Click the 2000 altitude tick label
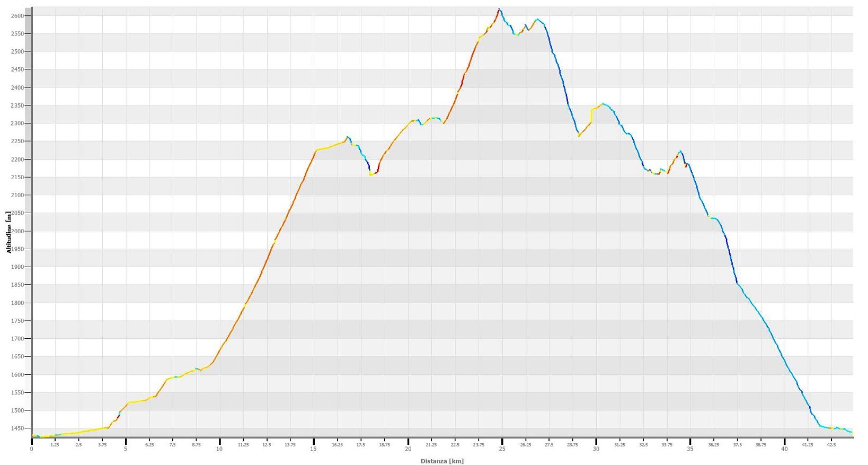Viewport: 868px width, 465px height. point(17,231)
